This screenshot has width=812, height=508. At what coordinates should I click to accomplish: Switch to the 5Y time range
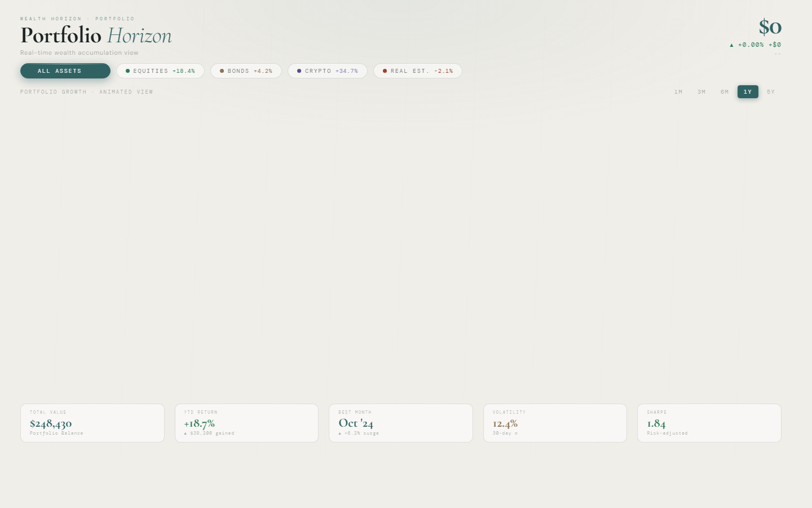coord(771,92)
